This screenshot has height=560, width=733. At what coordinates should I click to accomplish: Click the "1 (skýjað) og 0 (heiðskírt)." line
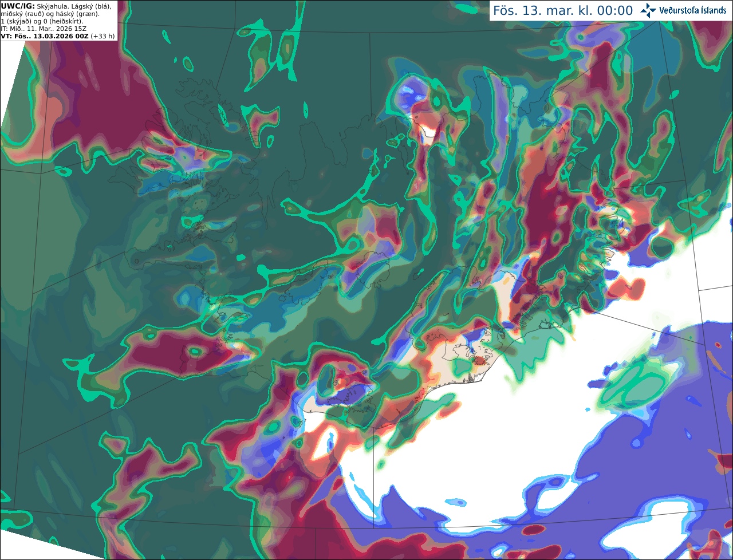click(x=42, y=21)
